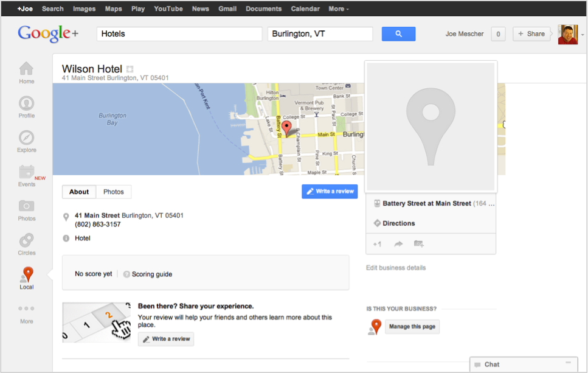Open Gmail in the top bar
The image size is (588, 373).
click(227, 9)
